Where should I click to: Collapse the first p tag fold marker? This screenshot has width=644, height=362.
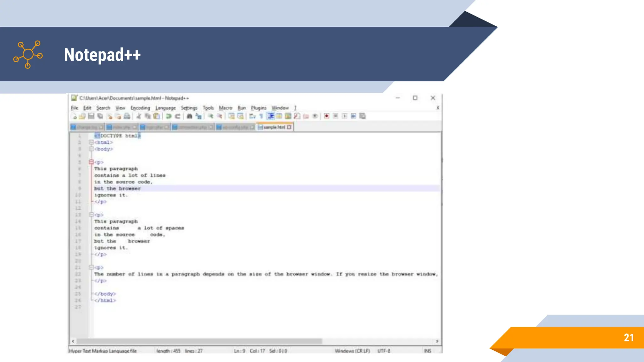[91, 162]
